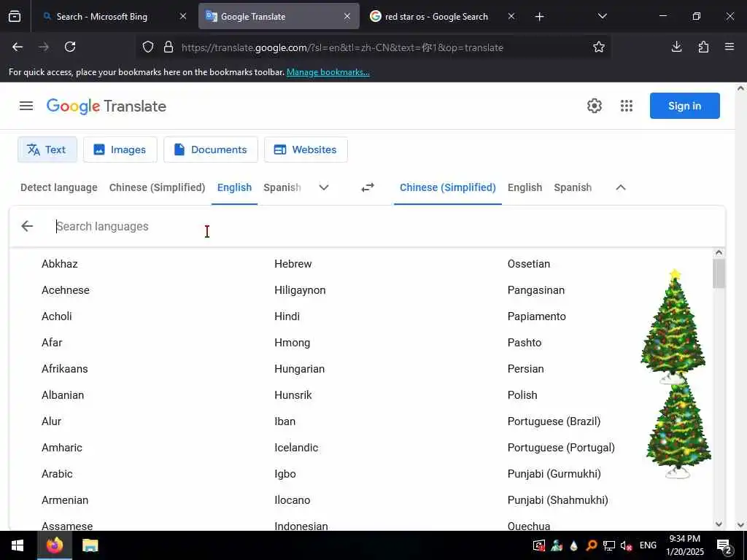Select Persian from the language list
The width and height of the screenshot is (747, 560).
(525, 369)
